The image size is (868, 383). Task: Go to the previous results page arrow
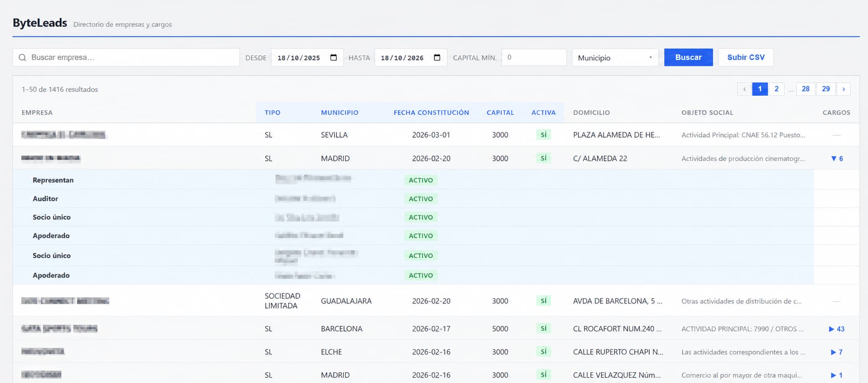(x=744, y=89)
